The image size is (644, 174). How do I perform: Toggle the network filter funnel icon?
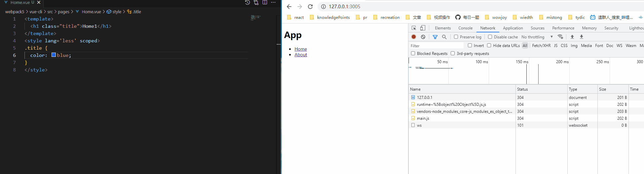pyautogui.click(x=435, y=37)
